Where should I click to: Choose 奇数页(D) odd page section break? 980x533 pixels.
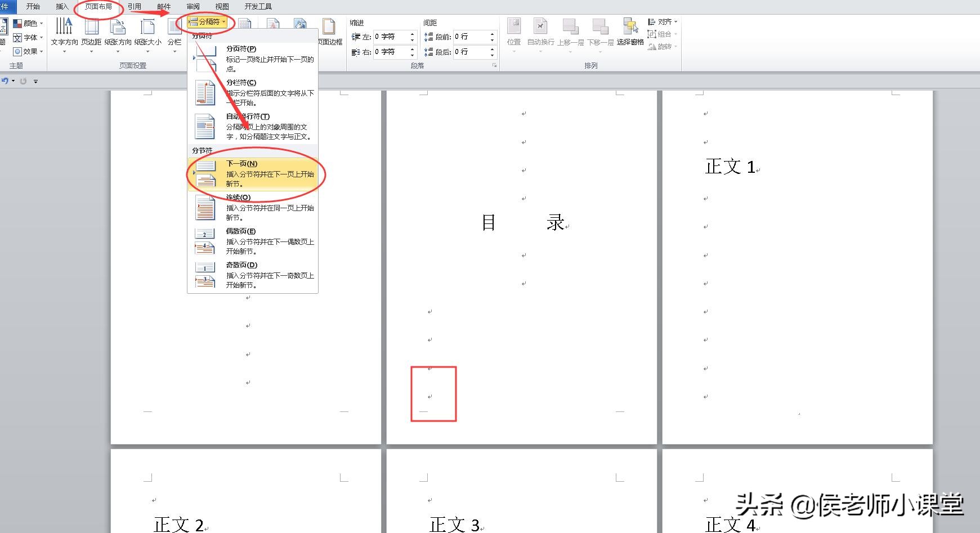253,275
